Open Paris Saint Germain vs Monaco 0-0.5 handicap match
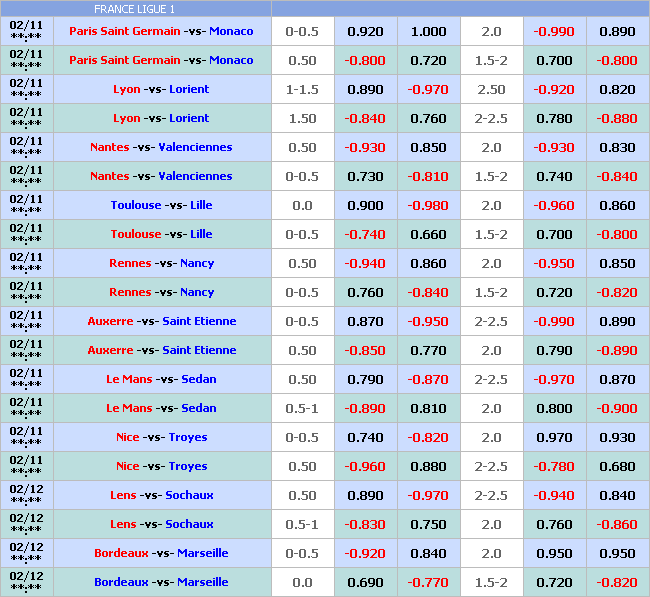This screenshot has width=650, height=597. [161, 31]
